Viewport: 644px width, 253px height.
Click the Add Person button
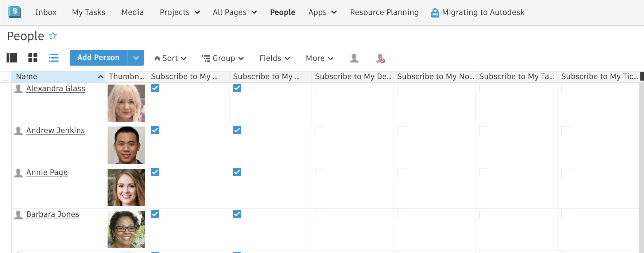(98, 58)
